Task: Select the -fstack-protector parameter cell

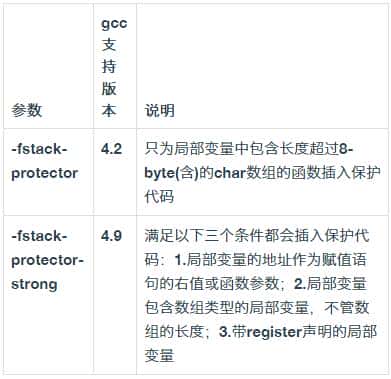Action: [x=45, y=161]
